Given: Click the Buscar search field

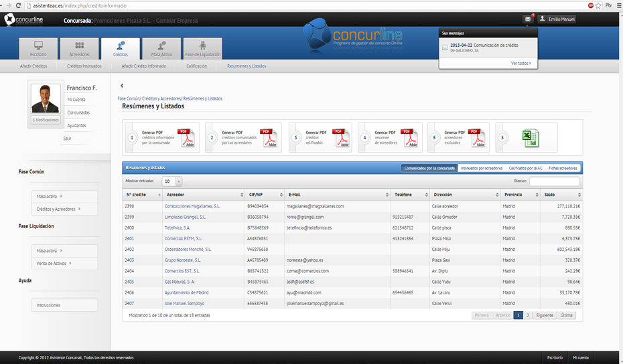Looking at the screenshot, I should click(554, 181).
